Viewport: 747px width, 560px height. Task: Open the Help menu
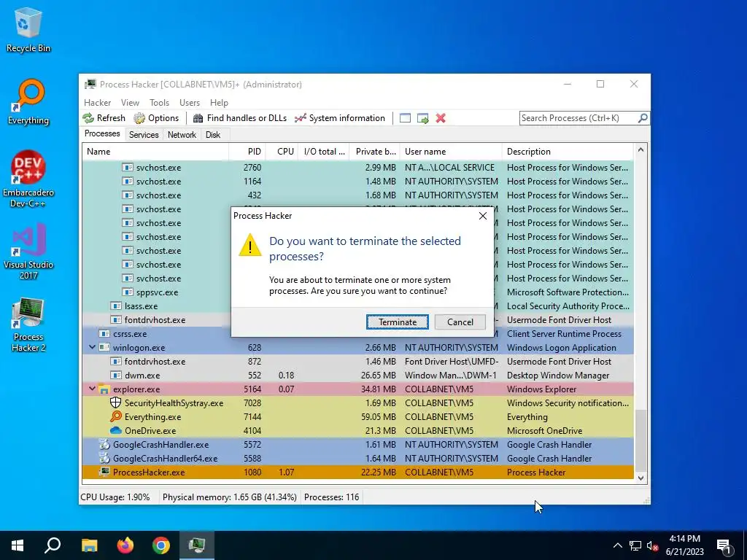pyautogui.click(x=219, y=103)
